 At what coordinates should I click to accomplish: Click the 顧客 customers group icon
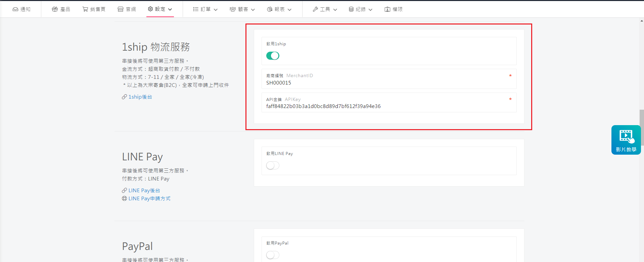point(233,9)
